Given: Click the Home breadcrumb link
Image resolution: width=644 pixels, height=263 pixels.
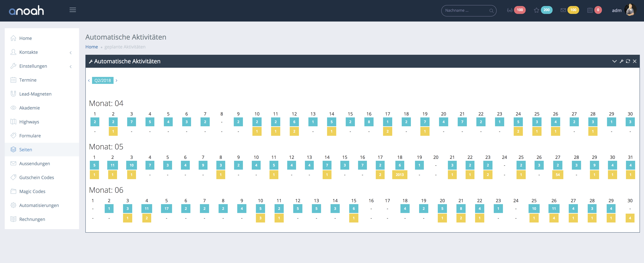Looking at the screenshot, I should 92,47.
